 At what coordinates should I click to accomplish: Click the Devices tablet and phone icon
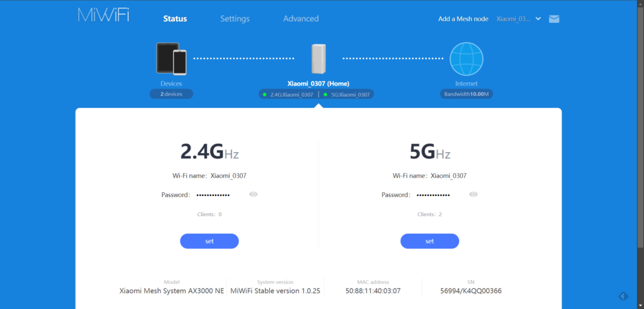click(x=171, y=58)
